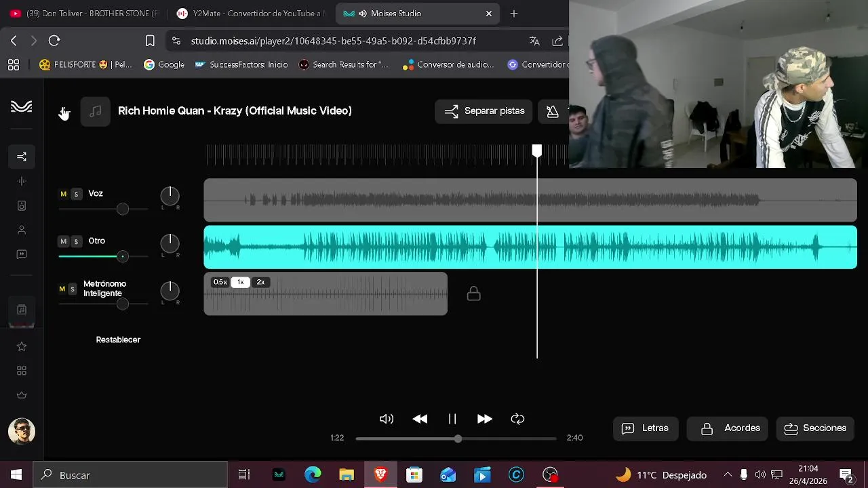Mute the Voz track
The width and height of the screenshot is (868, 488).
pos(64,194)
